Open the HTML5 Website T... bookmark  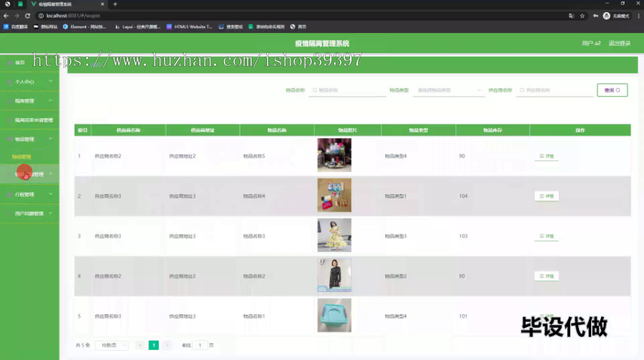tap(190, 26)
